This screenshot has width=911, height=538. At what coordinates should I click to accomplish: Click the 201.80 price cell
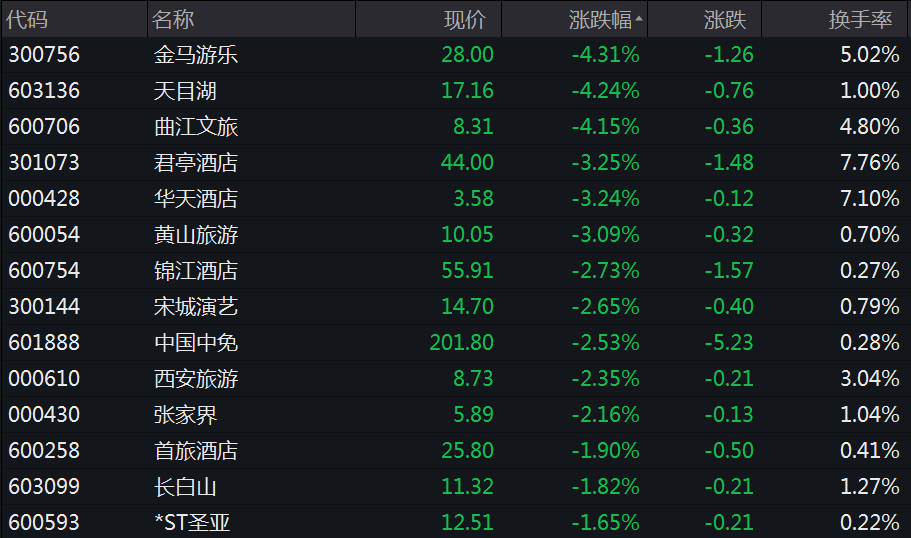[461, 343]
